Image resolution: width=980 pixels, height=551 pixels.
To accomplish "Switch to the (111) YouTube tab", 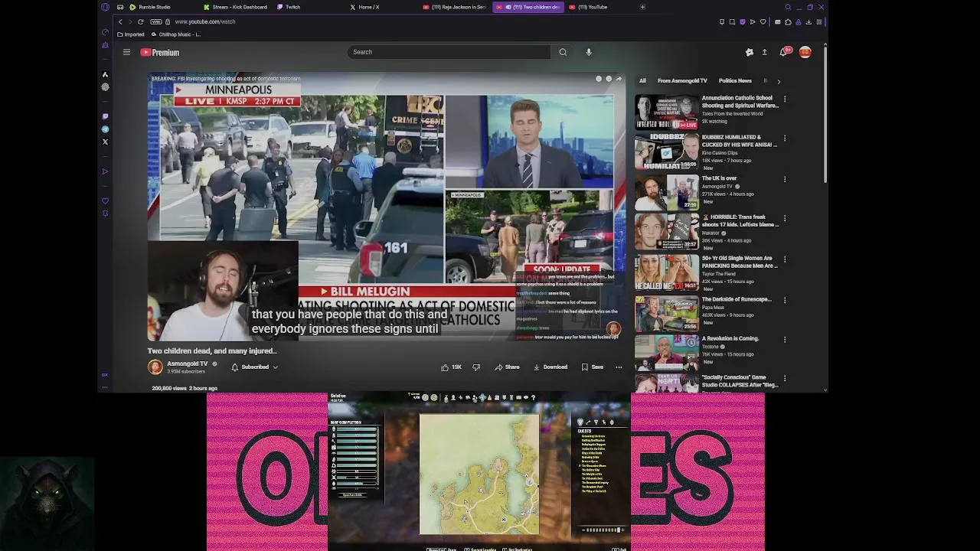I will [x=588, y=7].
